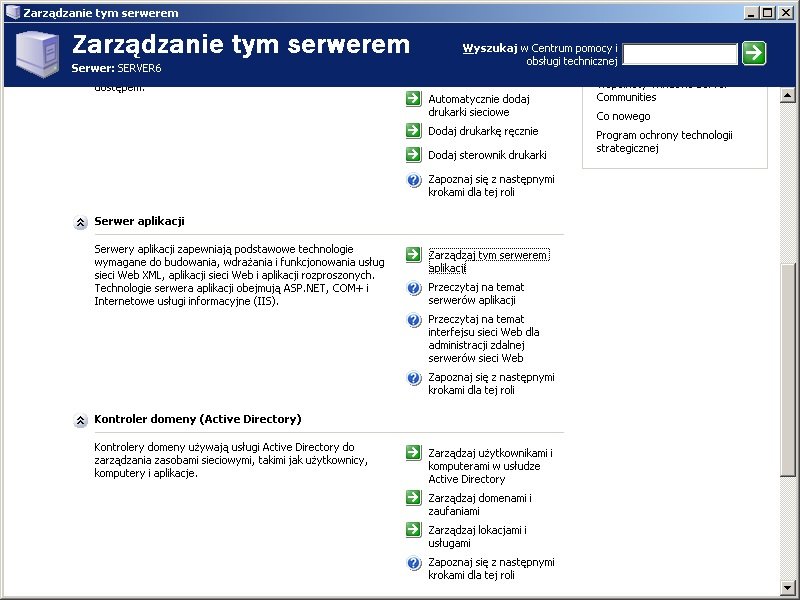Screen dimensions: 800x600
Task: Click green arrow beside Automatycznie dodaj drukarki sieciowe
Action: [413, 98]
